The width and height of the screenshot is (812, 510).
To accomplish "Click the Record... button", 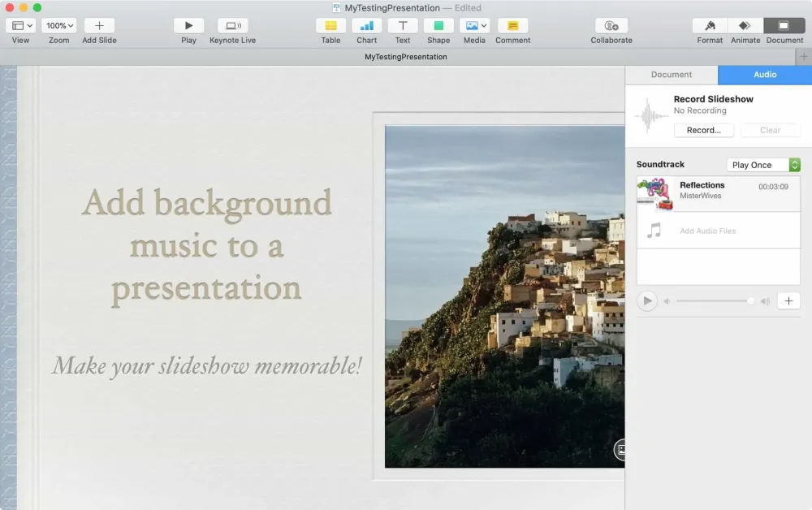I will (703, 130).
